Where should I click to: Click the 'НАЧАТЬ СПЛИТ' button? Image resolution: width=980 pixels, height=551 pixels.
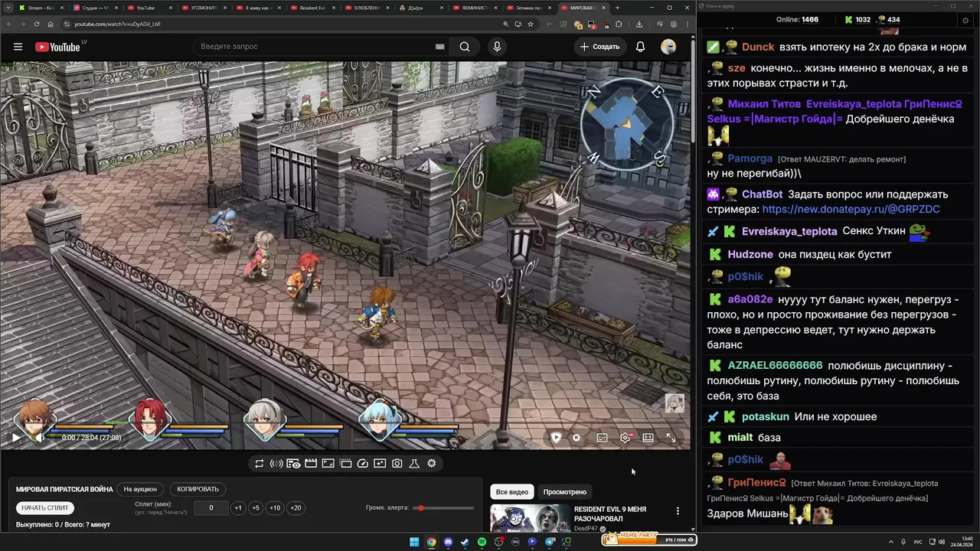pos(45,508)
